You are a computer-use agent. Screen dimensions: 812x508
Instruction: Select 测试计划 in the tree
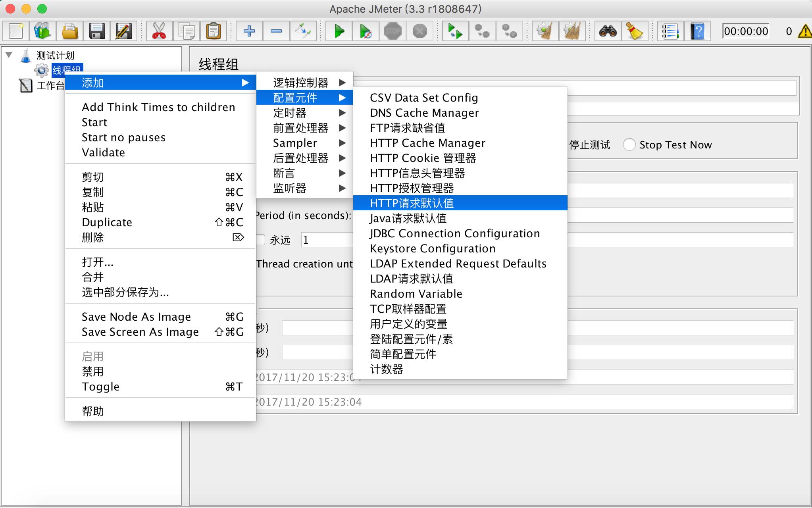pyautogui.click(x=55, y=55)
